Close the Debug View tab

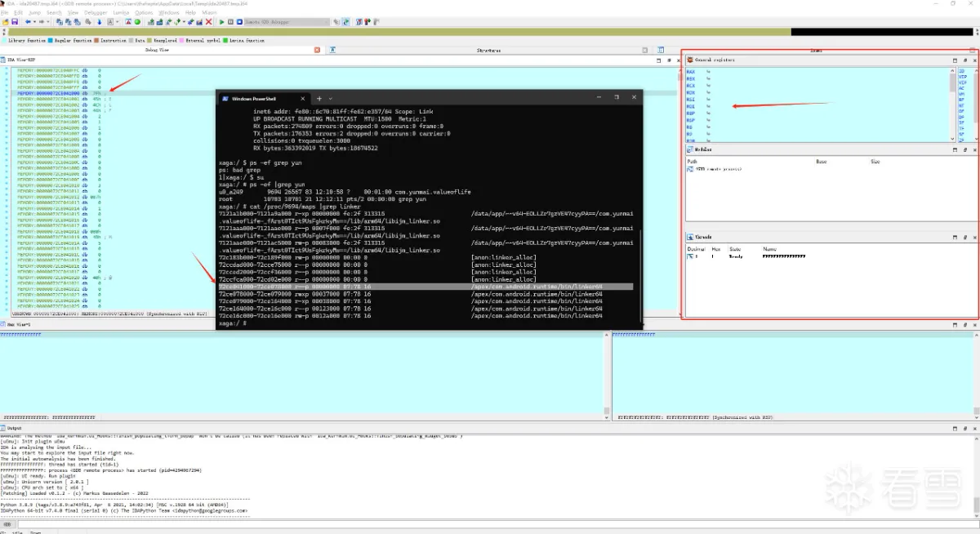click(x=317, y=51)
